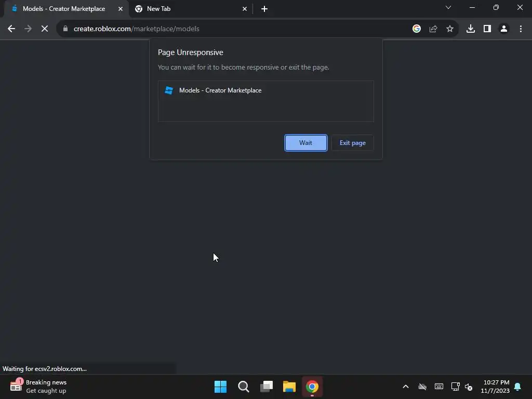Restore down the Chrome window
This screenshot has width=532, height=399.
click(496, 7)
